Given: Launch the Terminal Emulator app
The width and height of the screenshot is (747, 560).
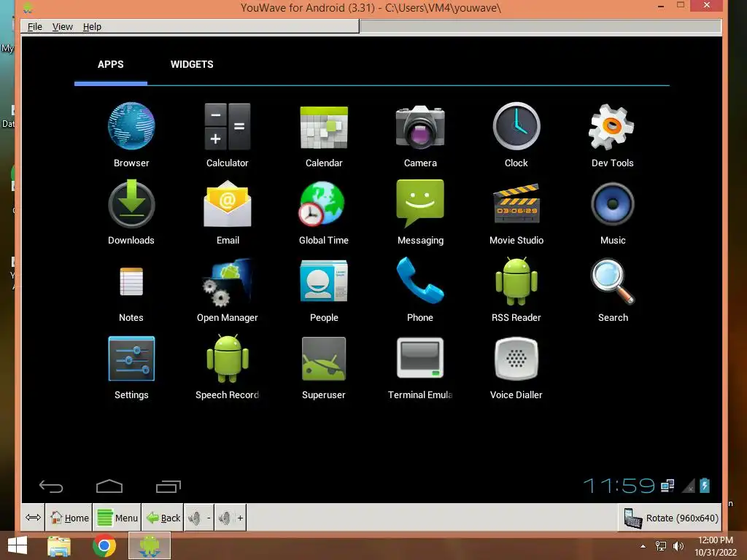Looking at the screenshot, I should [420, 367].
